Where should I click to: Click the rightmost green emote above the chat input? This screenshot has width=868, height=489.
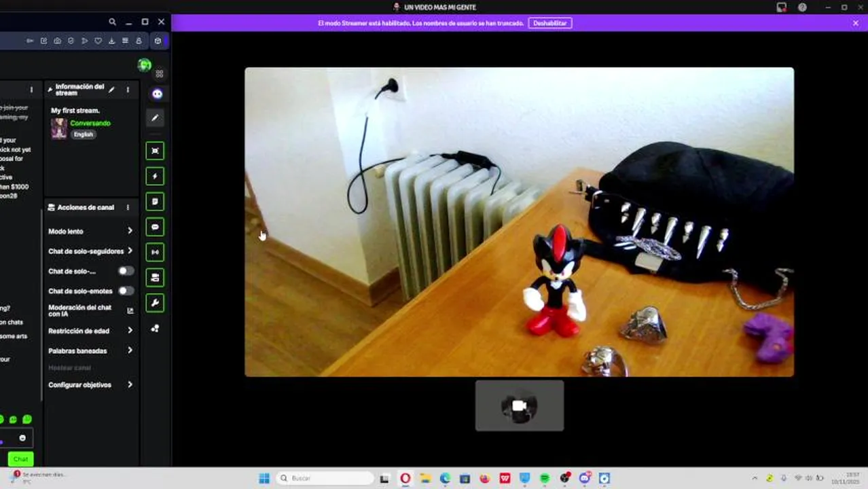click(27, 420)
